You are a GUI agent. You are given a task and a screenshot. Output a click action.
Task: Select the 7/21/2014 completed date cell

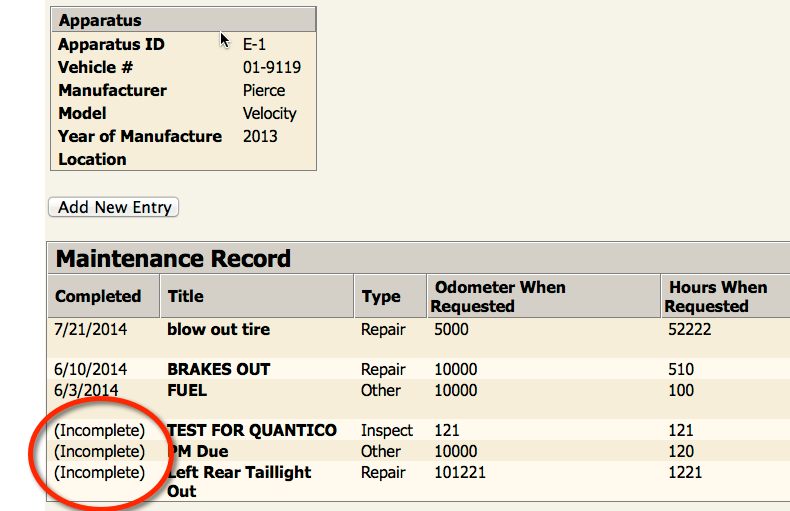[x=91, y=330]
